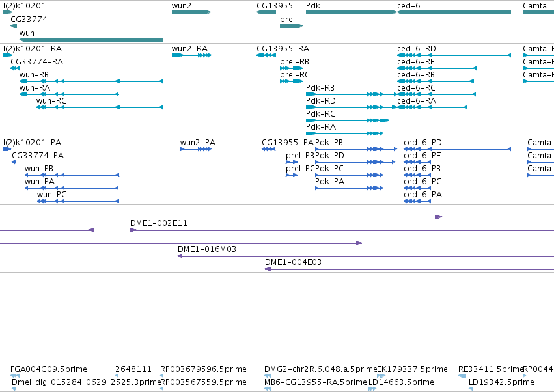Select the CG33774 gene label

(29, 19)
